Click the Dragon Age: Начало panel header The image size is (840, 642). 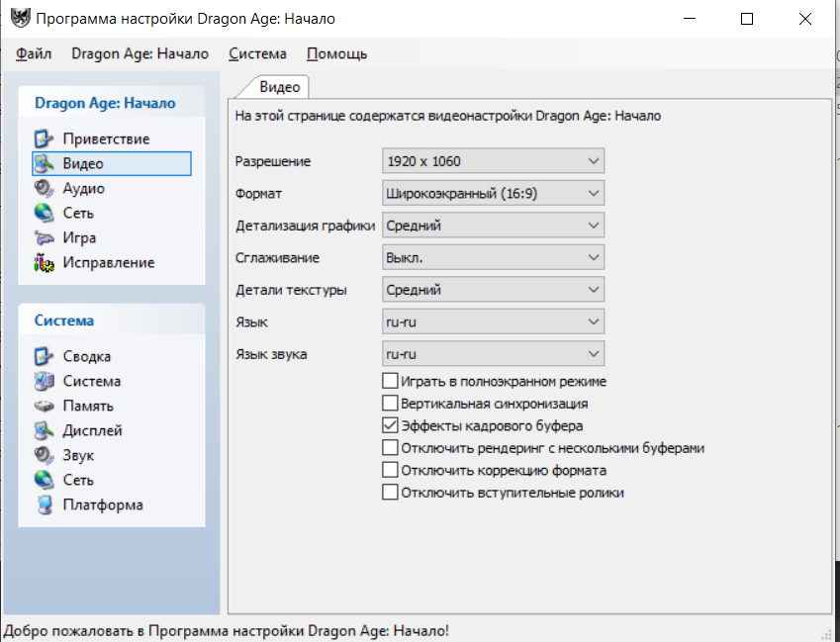pyautogui.click(x=112, y=102)
